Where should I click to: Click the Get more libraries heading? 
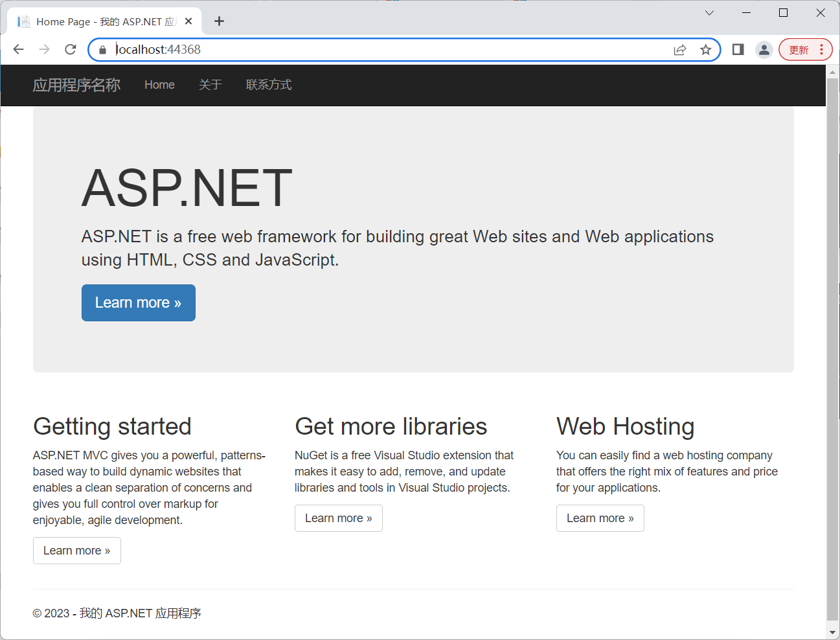(391, 426)
